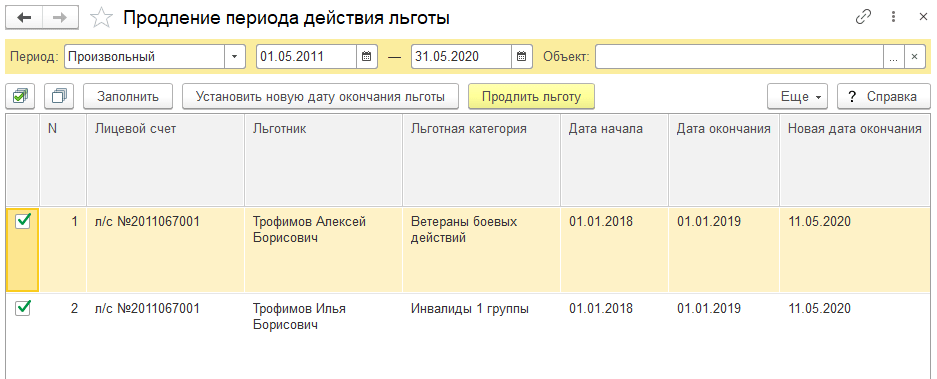Open the Еще dropdown menu
937x379 pixels.
[x=797, y=96]
